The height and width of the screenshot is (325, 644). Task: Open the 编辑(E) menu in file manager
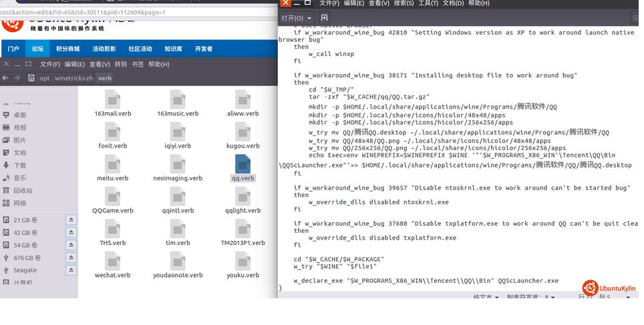[x=75, y=65]
